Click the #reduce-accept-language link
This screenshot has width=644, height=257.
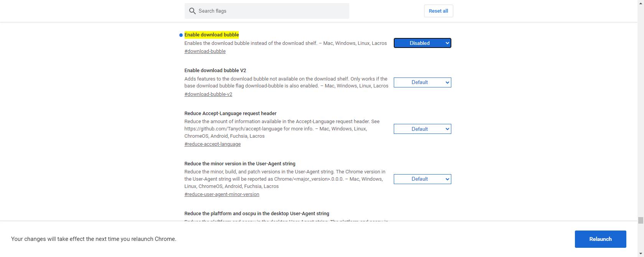pyautogui.click(x=213, y=144)
